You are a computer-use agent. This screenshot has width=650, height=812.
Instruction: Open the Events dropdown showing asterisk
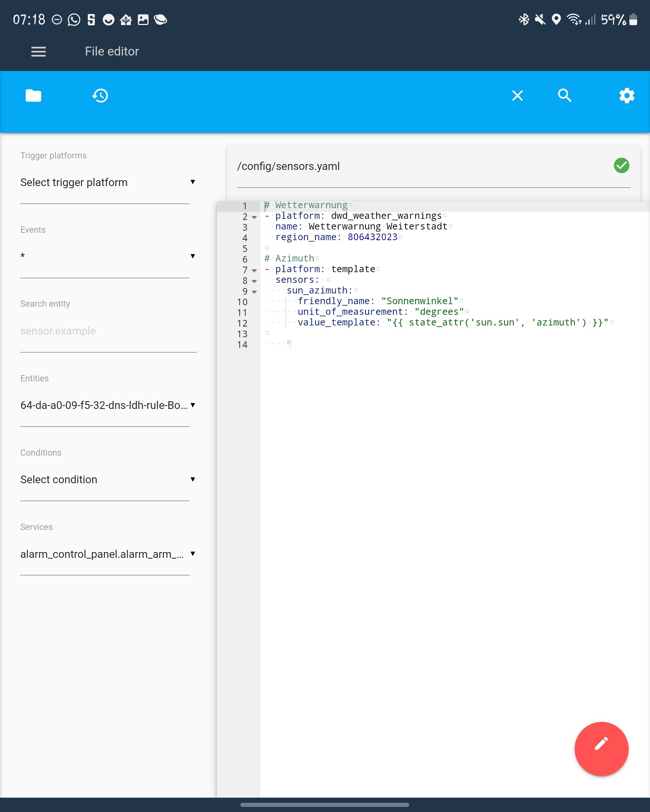106,256
